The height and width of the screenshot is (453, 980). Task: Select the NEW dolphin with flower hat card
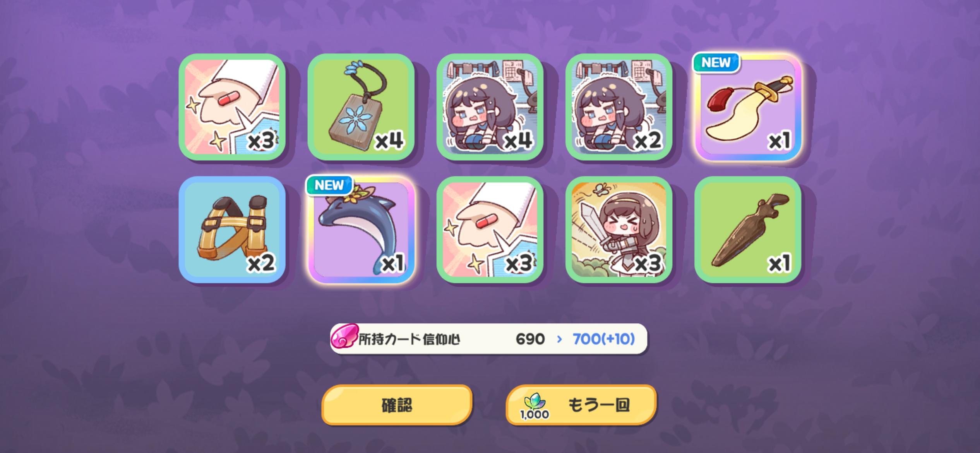361,230
